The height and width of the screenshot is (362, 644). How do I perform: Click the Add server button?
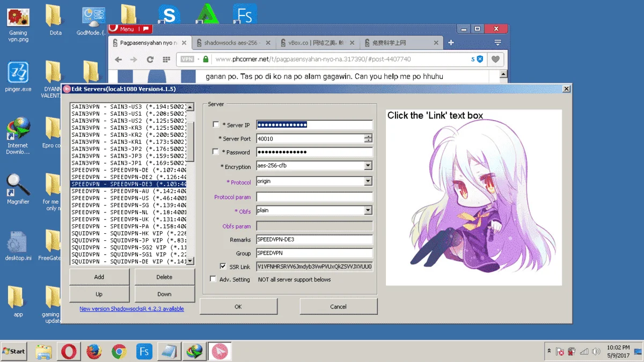[99, 277]
